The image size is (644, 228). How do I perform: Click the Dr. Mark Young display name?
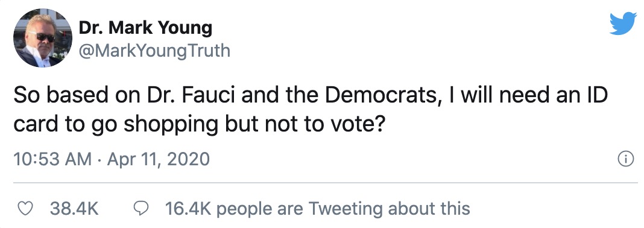(x=145, y=28)
